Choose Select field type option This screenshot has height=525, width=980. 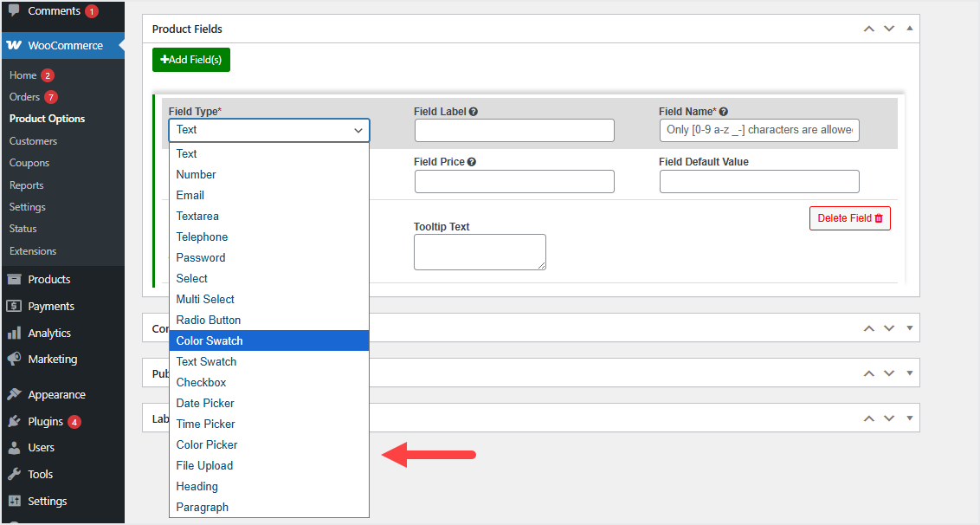[268, 278]
